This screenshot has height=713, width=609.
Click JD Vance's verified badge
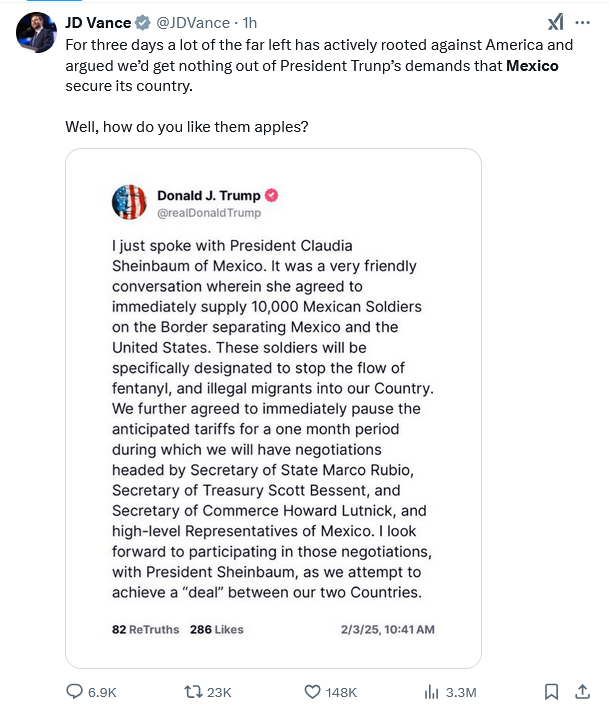[143, 21]
